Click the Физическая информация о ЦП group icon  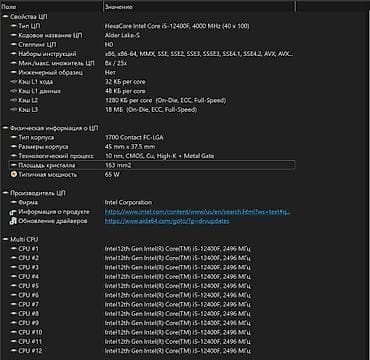pyautogui.click(x=5, y=128)
